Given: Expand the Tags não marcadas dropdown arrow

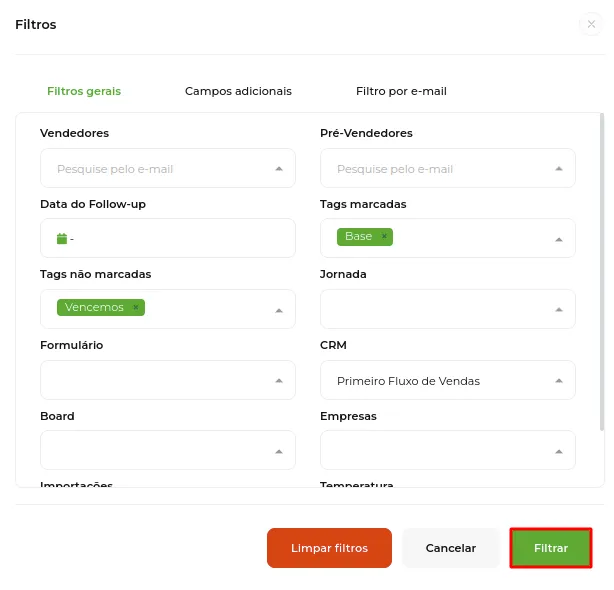Looking at the screenshot, I should [x=279, y=310].
